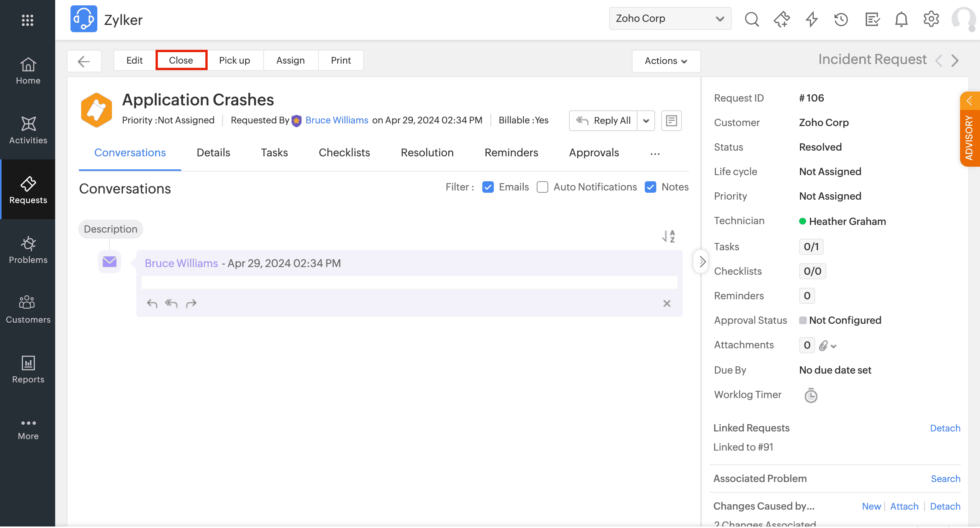Open the Zoho Corp customer dropdown
Viewport: 980px width, 528px height.
[670, 18]
